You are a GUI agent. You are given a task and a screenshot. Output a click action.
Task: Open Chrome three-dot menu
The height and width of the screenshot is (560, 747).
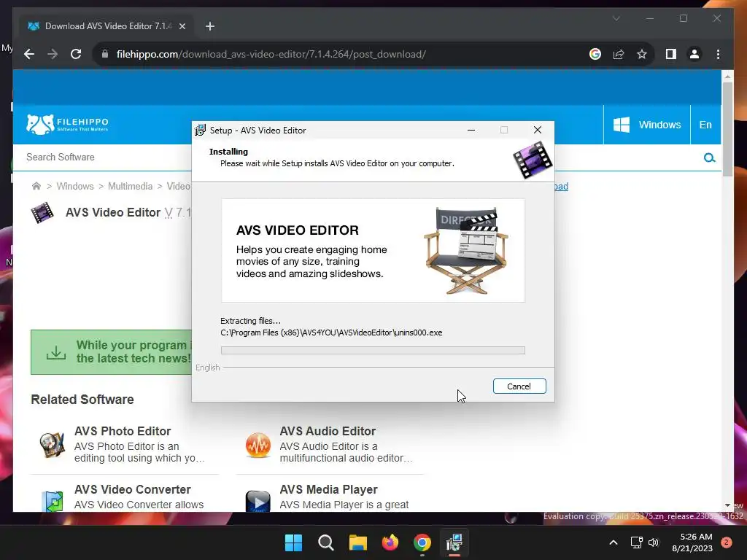pos(718,54)
